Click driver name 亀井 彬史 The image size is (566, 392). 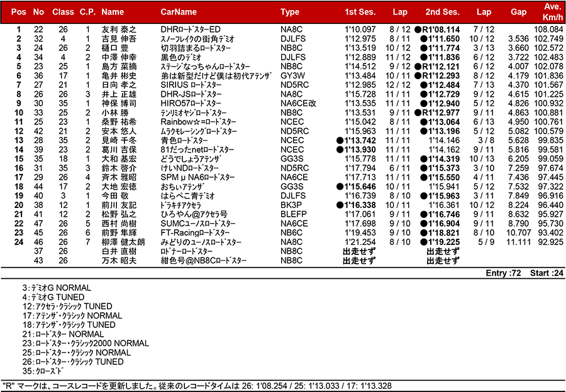point(119,76)
